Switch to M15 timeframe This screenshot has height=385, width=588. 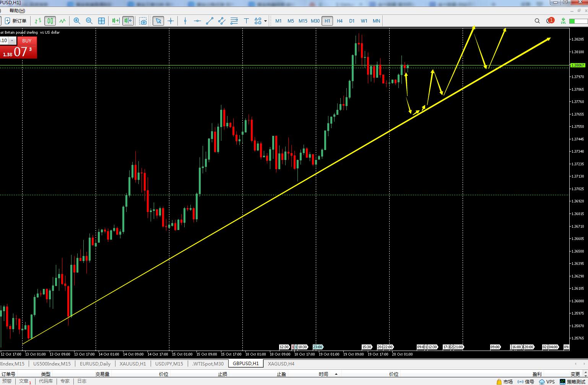tap(303, 21)
